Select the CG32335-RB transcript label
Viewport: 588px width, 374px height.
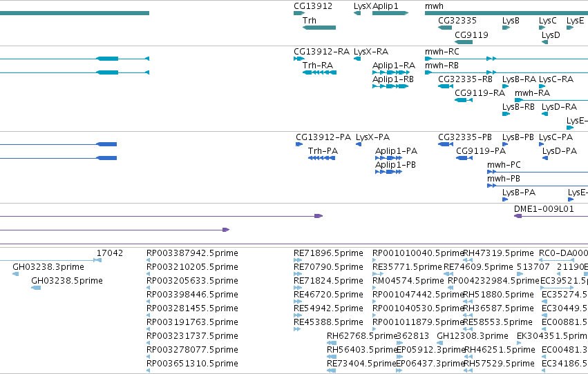(x=465, y=79)
